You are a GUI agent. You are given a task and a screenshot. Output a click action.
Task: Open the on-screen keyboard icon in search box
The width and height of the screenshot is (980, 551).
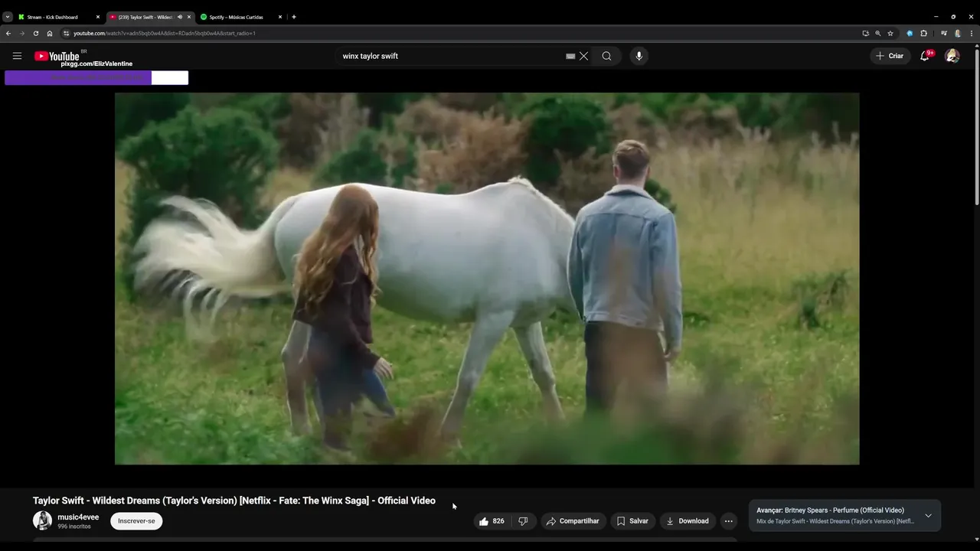click(570, 56)
